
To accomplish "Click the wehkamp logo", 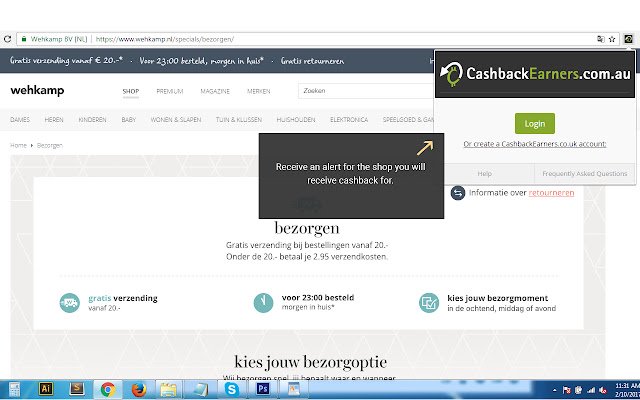I will coord(37,91).
